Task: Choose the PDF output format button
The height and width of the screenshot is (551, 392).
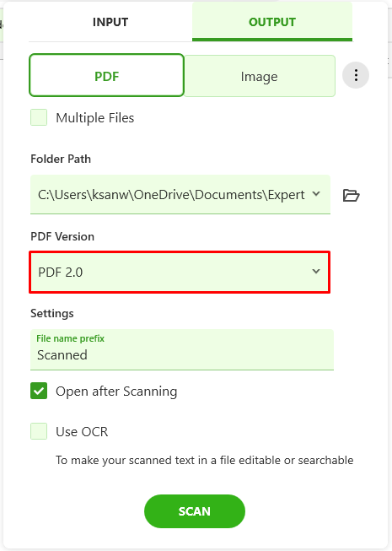Action: coord(107,75)
